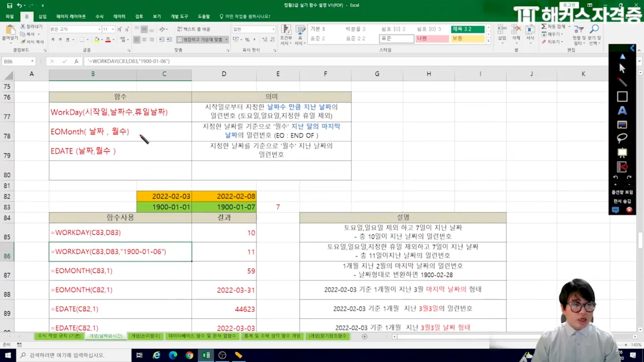Image resolution: width=644 pixels, height=362 pixels.
Task: Open Format as Table menu
Action: pos(300,35)
